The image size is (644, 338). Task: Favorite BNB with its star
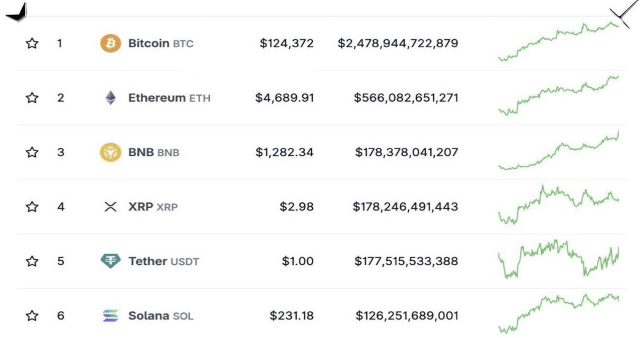[32, 152]
